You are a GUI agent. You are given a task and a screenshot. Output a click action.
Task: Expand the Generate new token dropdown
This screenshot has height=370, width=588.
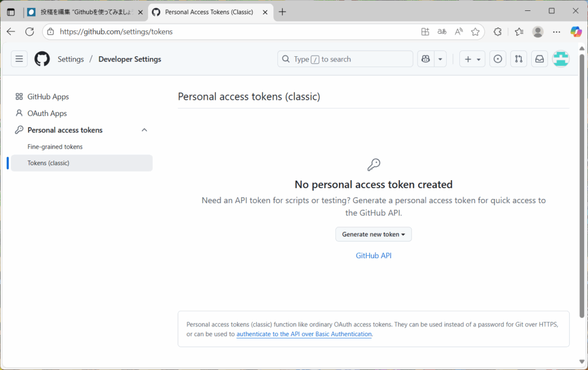tap(373, 234)
